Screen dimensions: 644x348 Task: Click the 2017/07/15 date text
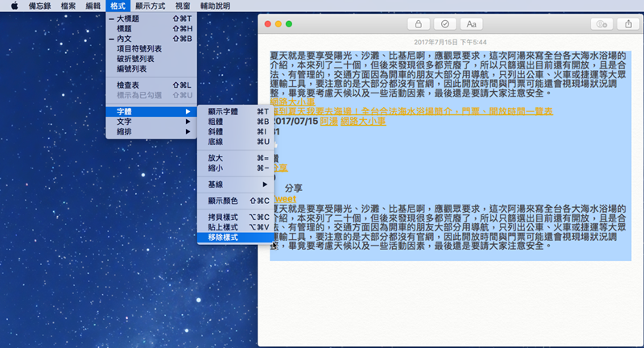295,121
